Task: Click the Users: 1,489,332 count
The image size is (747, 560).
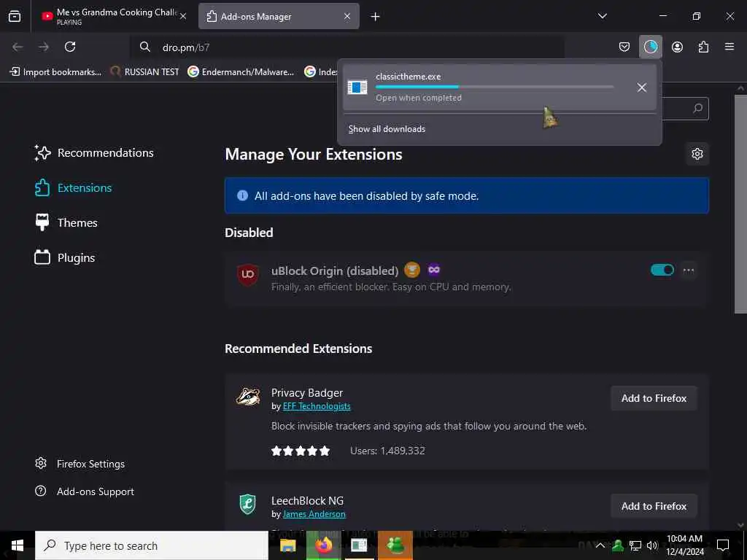Action: (387, 451)
